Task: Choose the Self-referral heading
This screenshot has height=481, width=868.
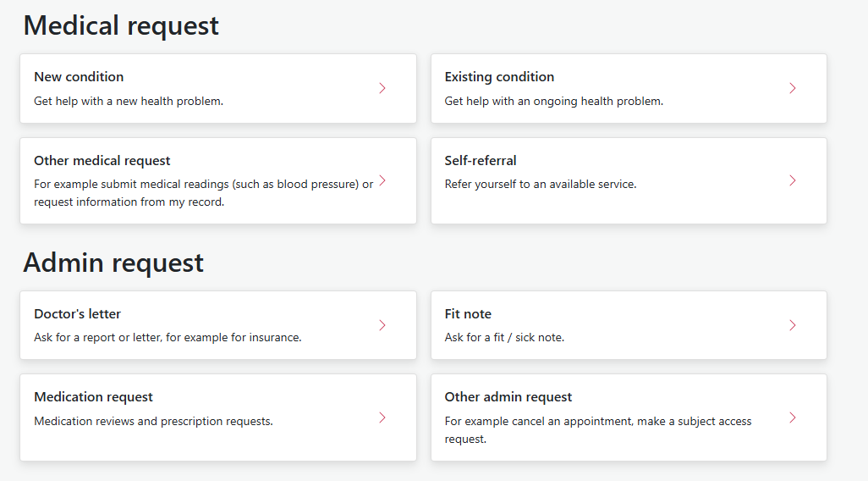Action: [x=481, y=161]
